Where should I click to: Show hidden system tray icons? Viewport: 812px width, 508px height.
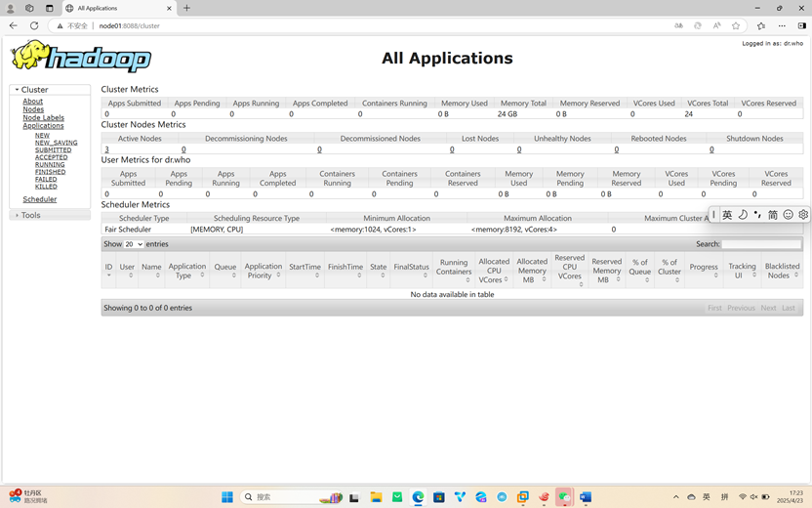pyautogui.click(x=675, y=496)
